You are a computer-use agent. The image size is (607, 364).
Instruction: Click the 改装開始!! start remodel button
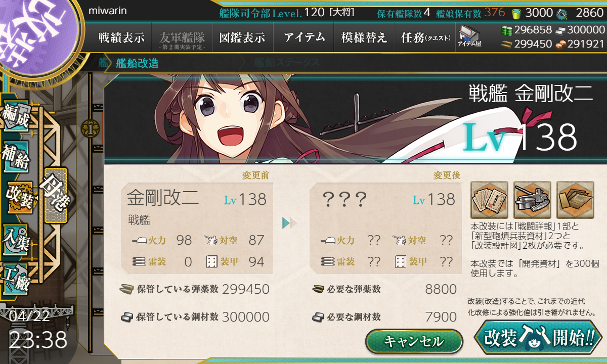(x=539, y=337)
